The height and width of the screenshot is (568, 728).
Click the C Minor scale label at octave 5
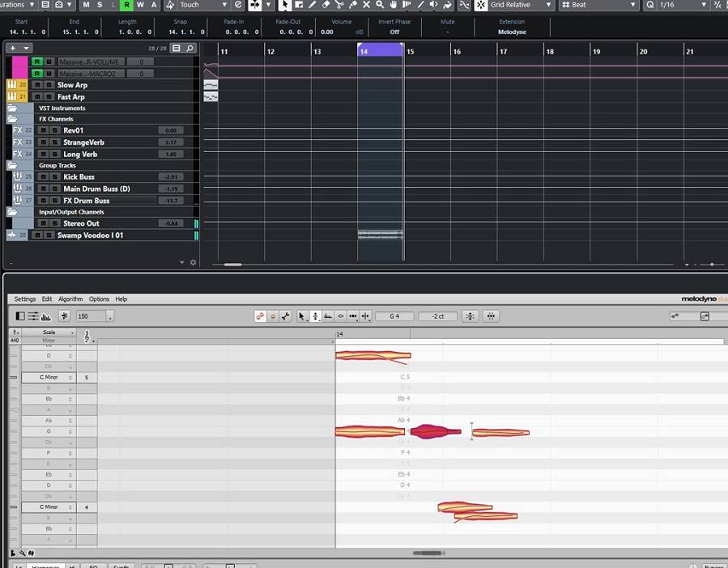click(x=49, y=377)
